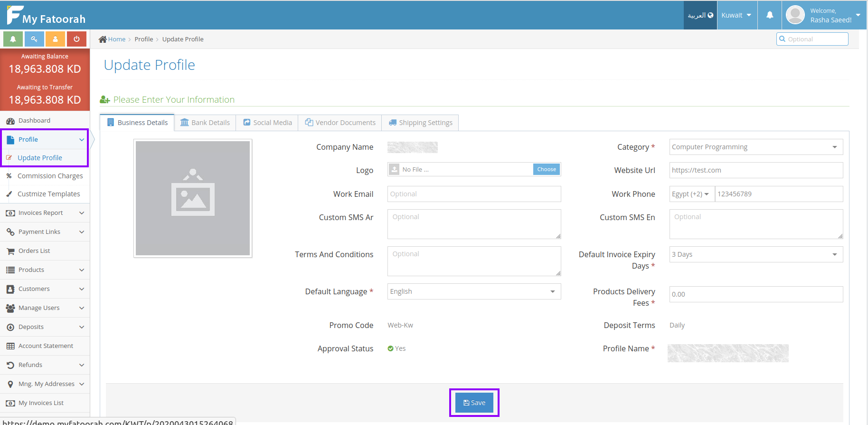Click the Custom SMS En textarea

756,224
